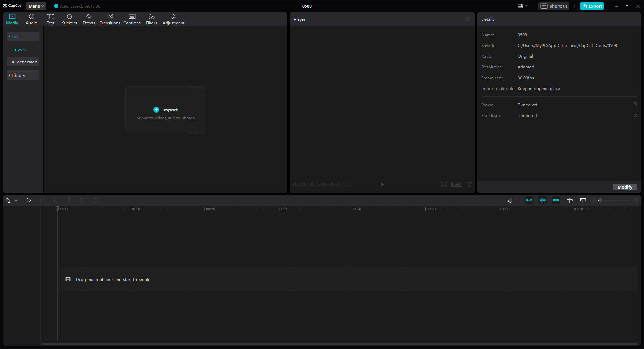The height and width of the screenshot is (349, 644).
Task: Open the Effects panel
Action: tap(89, 19)
